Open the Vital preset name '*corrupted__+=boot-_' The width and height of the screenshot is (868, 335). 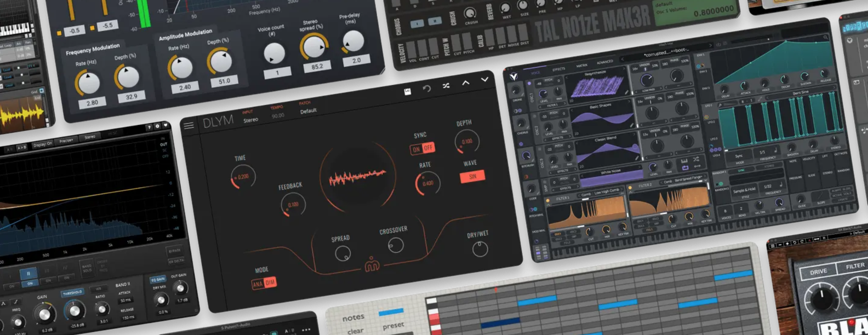click(666, 52)
